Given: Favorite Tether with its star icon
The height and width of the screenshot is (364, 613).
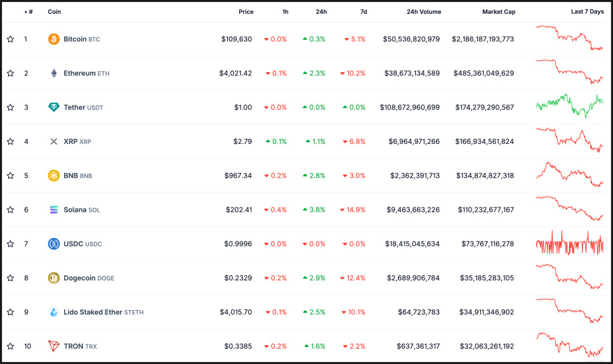Looking at the screenshot, I should pyautogui.click(x=11, y=107).
